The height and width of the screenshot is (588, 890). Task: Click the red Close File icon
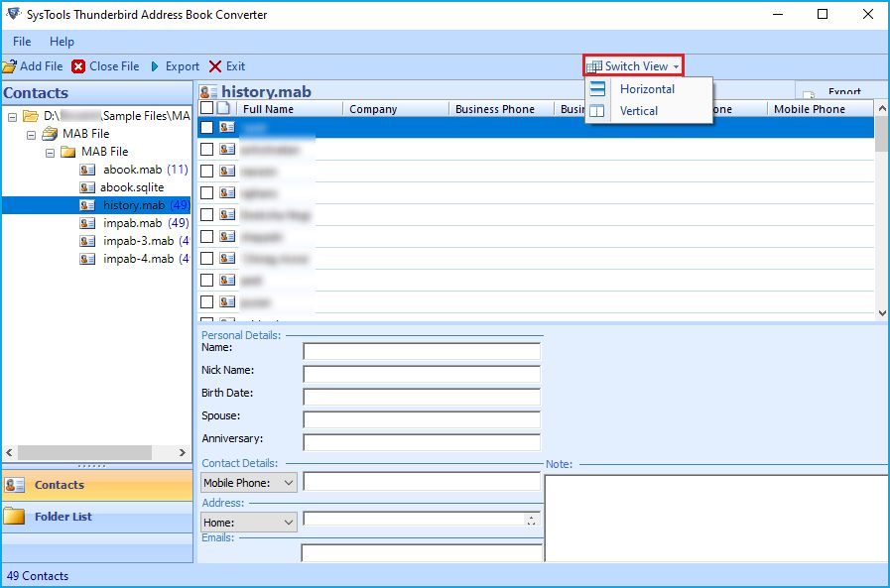coord(78,66)
